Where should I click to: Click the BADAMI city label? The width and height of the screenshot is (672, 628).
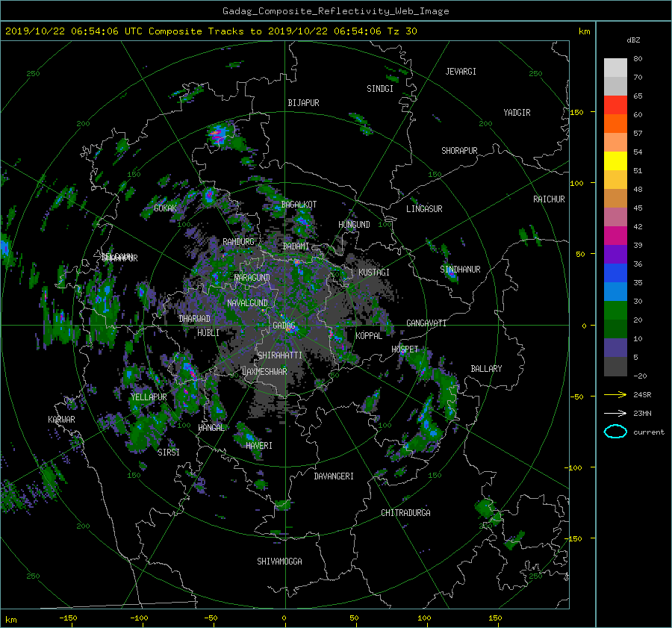click(x=296, y=246)
